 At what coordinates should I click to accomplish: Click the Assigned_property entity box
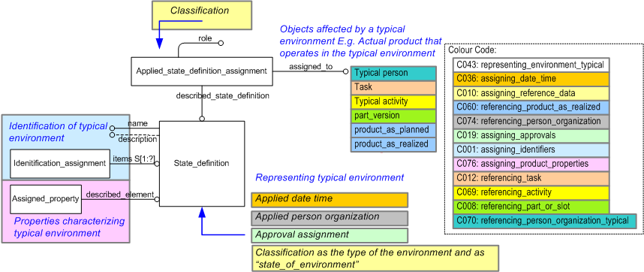point(45,199)
